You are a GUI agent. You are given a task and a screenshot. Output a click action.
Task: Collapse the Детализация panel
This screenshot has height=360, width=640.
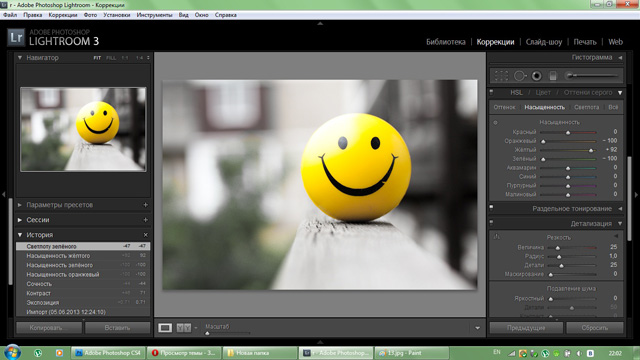(620, 224)
